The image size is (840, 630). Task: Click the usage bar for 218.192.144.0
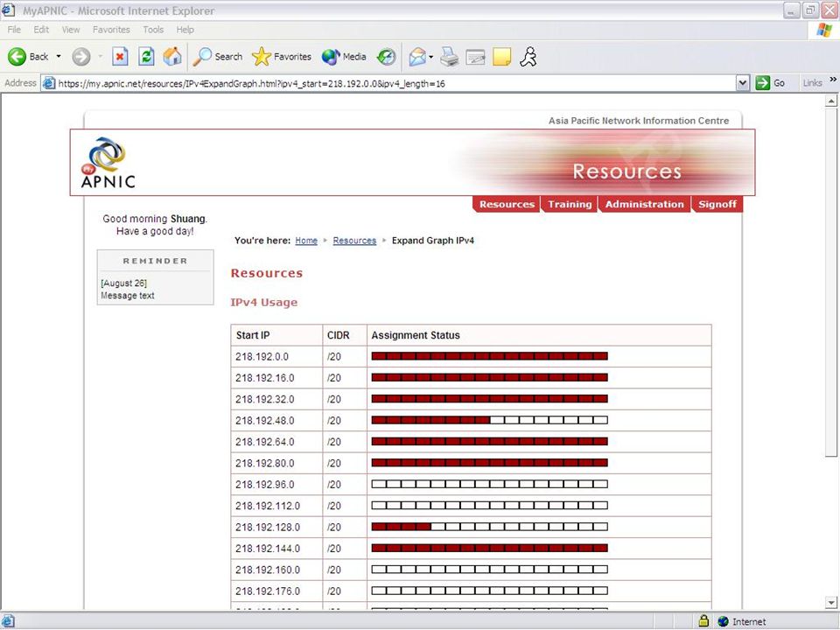tap(490, 548)
